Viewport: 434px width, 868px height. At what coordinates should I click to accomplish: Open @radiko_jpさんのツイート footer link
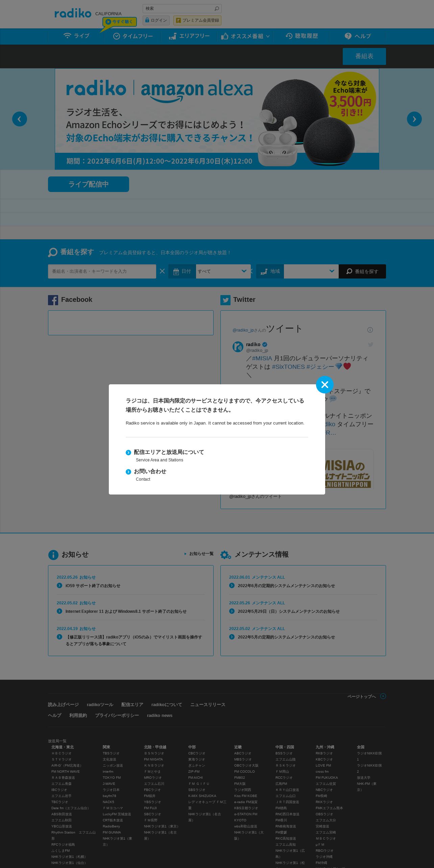255,496
